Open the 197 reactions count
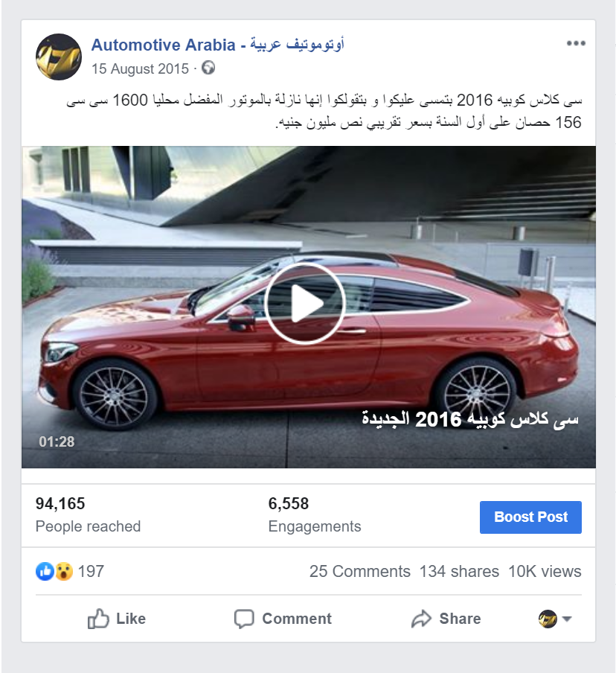The width and height of the screenshot is (616, 673). [91, 571]
